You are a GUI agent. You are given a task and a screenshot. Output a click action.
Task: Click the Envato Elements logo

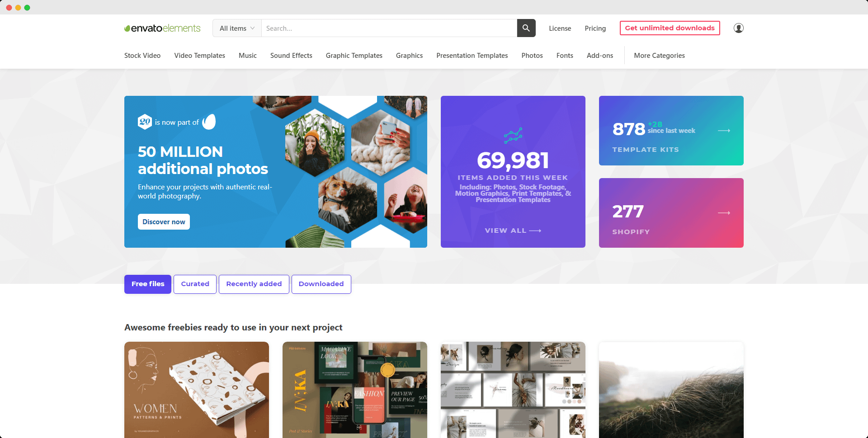(162, 28)
